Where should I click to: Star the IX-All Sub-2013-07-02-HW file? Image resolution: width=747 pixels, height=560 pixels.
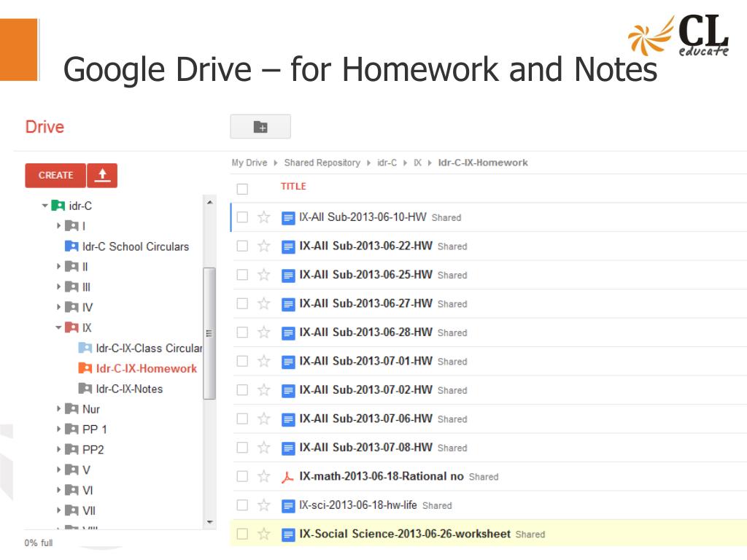[263, 390]
